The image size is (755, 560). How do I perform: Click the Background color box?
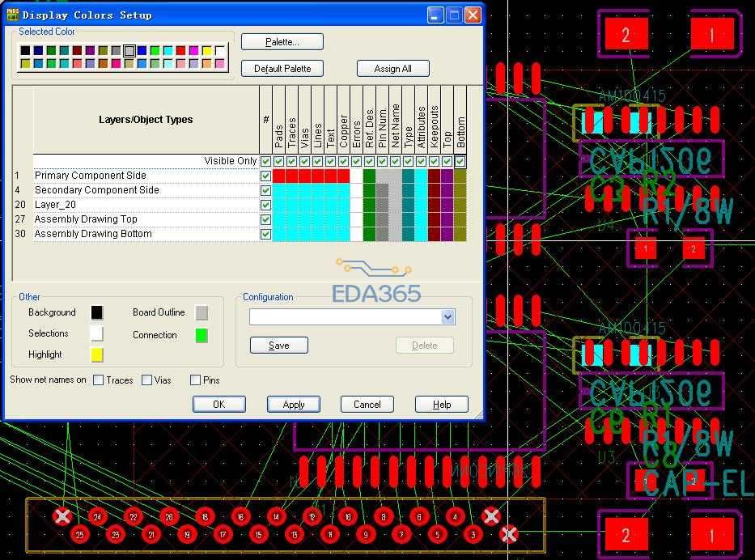(x=97, y=312)
